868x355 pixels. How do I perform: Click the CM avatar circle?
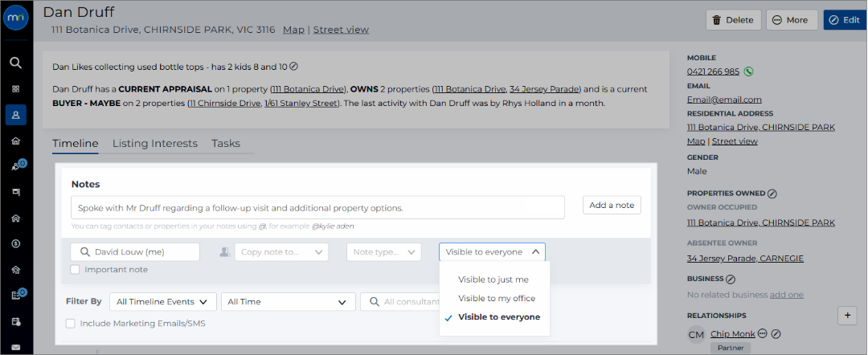click(x=696, y=335)
